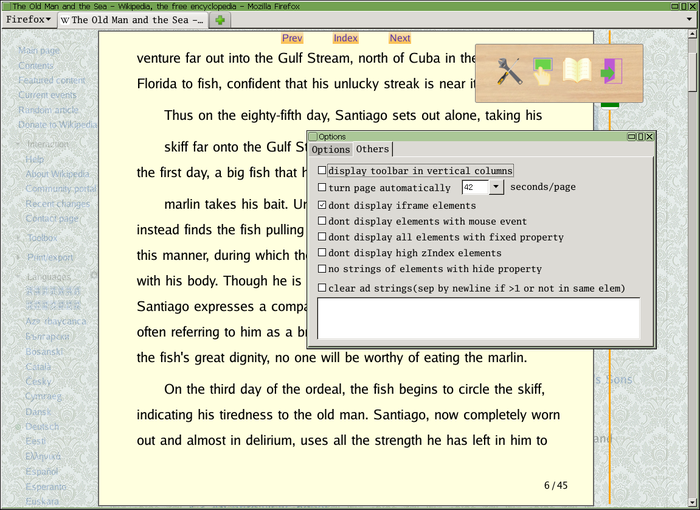The height and width of the screenshot is (510, 700).
Task: Click the scrollbar down arrow
Action: pyautogui.click(x=692, y=502)
